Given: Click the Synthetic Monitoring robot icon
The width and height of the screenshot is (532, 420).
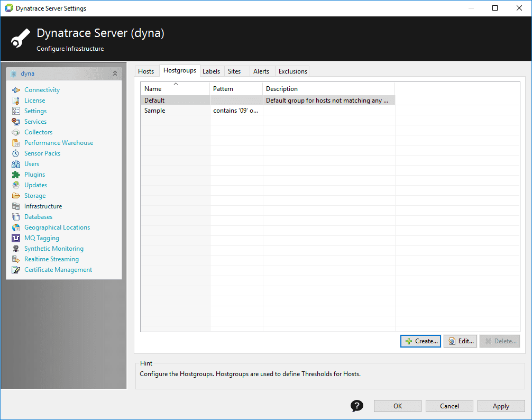Looking at the screenshot, I should [x=16, y=249].
